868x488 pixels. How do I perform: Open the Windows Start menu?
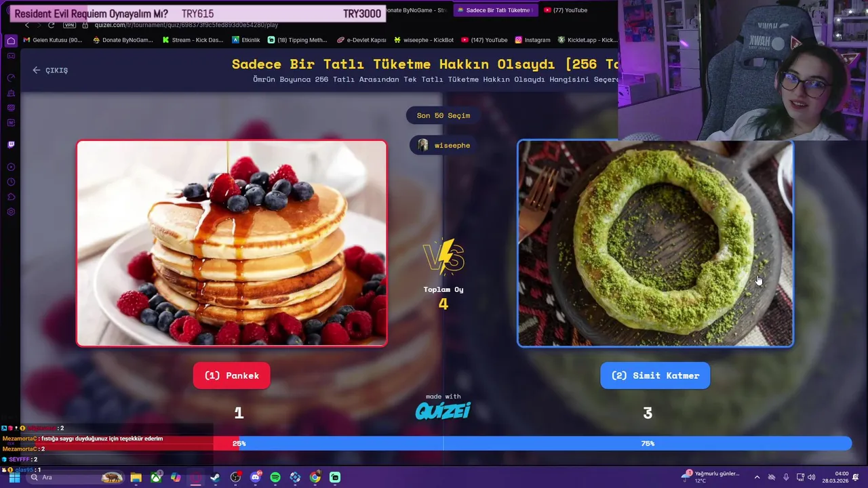(x=14, y=477)
